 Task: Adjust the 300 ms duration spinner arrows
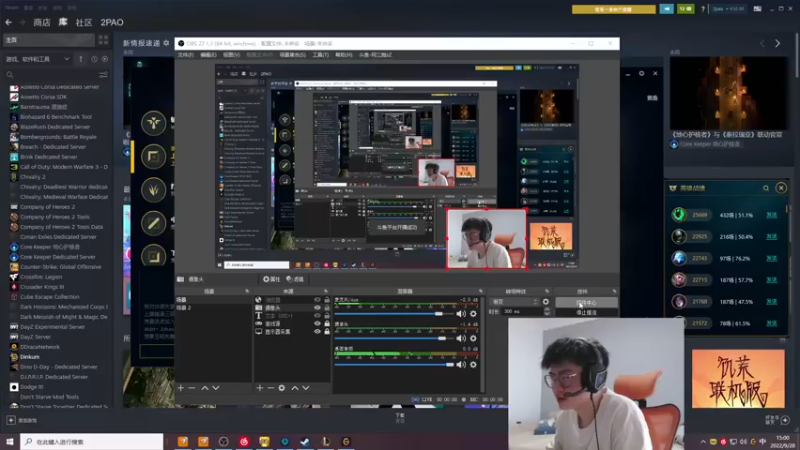click(547, 311)
